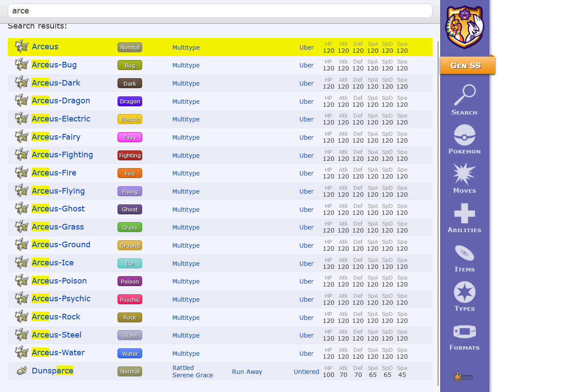This screenshot has width=569, height=392.
Task: Open the Formats section console icon
Action: (464, 331)
